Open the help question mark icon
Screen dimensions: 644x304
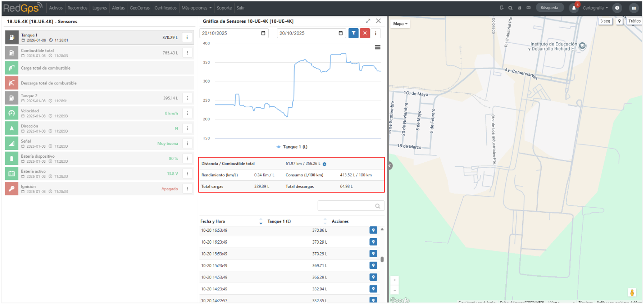pos(617,8)
